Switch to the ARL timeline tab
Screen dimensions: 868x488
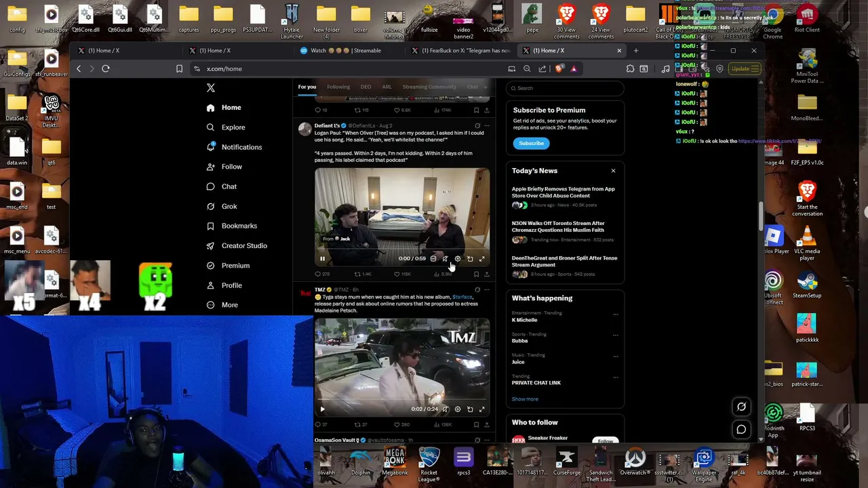(x=387, y=87)
